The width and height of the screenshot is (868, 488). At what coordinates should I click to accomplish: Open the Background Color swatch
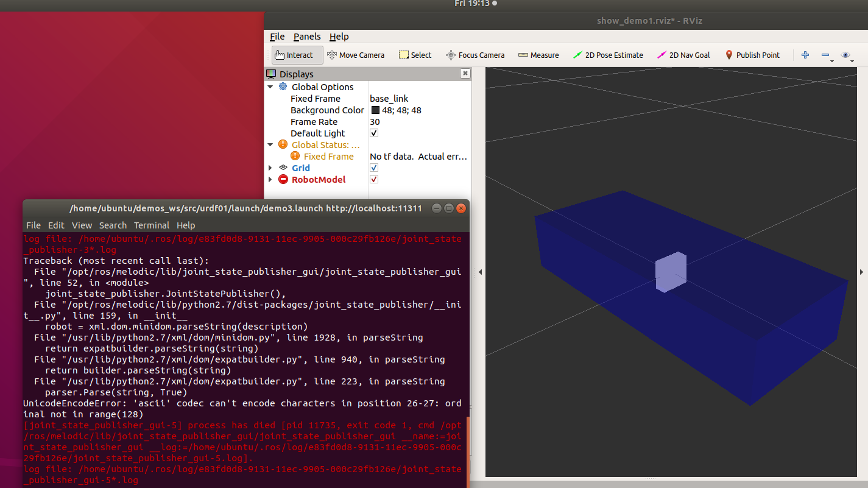(375, 110)
